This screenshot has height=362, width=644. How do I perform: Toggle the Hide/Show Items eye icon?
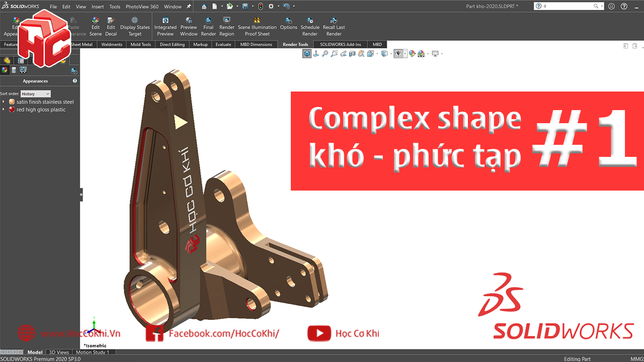tap(398, 54)
